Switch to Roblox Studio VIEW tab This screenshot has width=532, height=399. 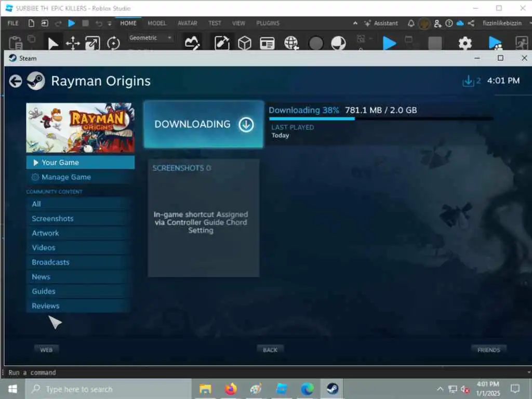click(x=238, y=23)
